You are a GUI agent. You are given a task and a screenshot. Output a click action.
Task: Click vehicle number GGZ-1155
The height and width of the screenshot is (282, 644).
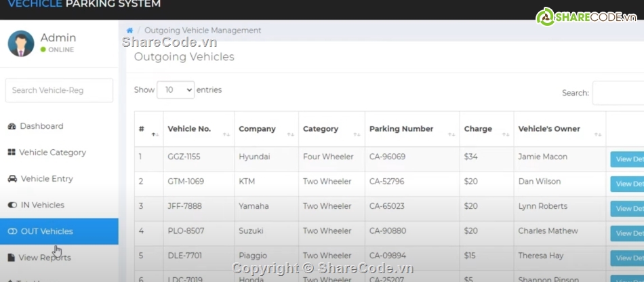(184, 157)
